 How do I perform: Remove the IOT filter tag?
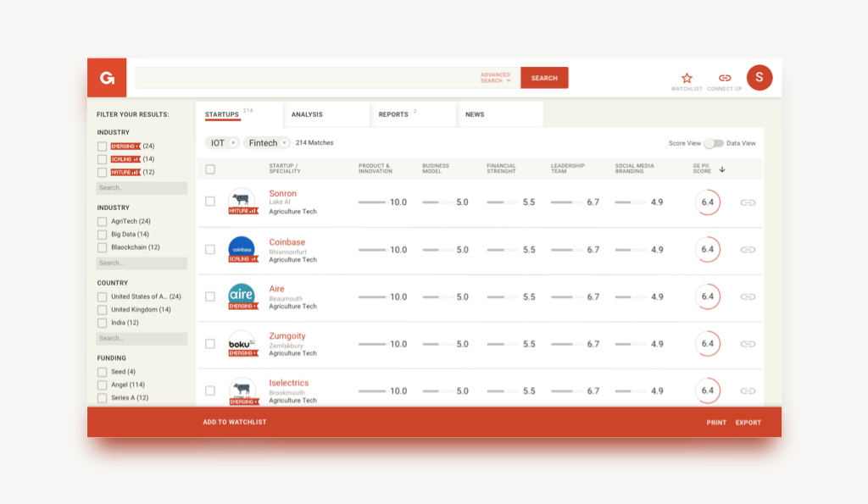click(x=233, y=143)
